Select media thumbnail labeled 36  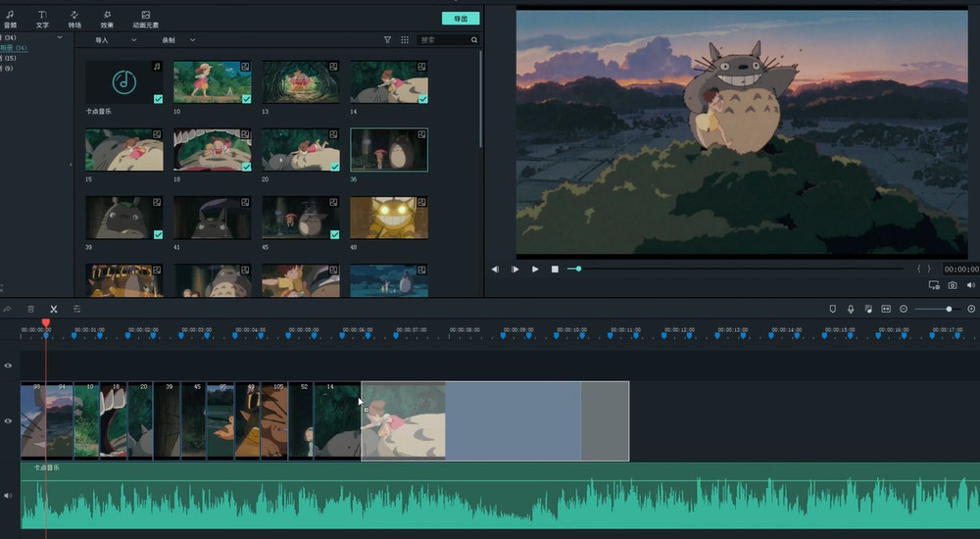pyautogui.click(x=389, y=150)
